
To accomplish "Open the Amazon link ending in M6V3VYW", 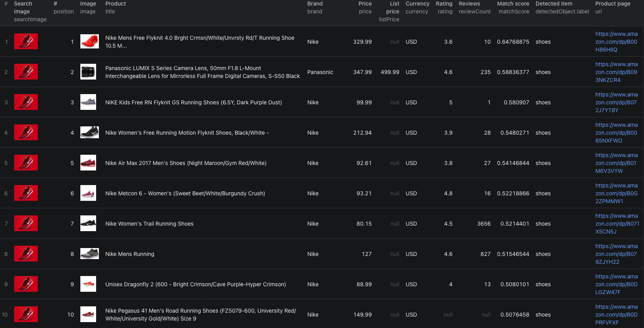I will tap(616, 163).
